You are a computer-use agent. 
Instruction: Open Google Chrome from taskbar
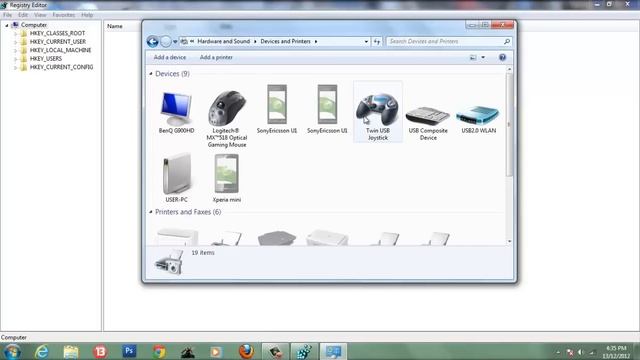pyautogui.click(x=159, y=351)
